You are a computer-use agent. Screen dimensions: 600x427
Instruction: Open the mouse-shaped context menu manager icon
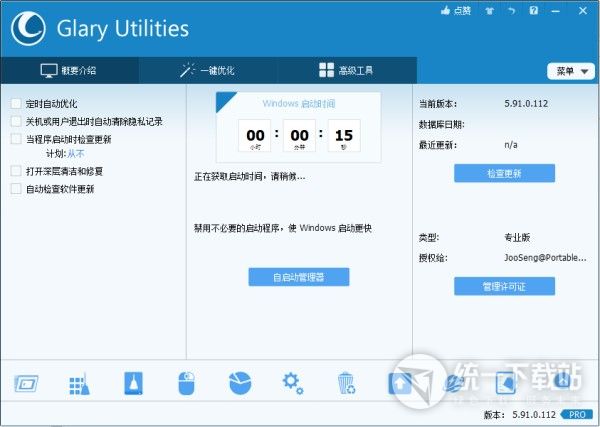(x=187, y=383)
